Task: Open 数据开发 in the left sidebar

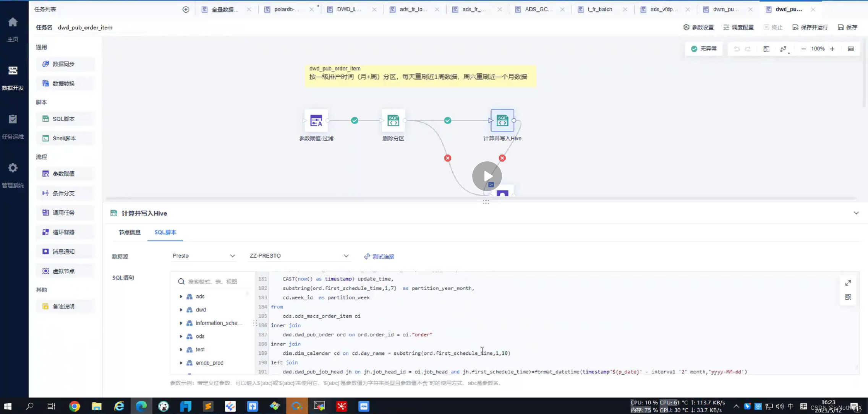Action: (13, 78)
